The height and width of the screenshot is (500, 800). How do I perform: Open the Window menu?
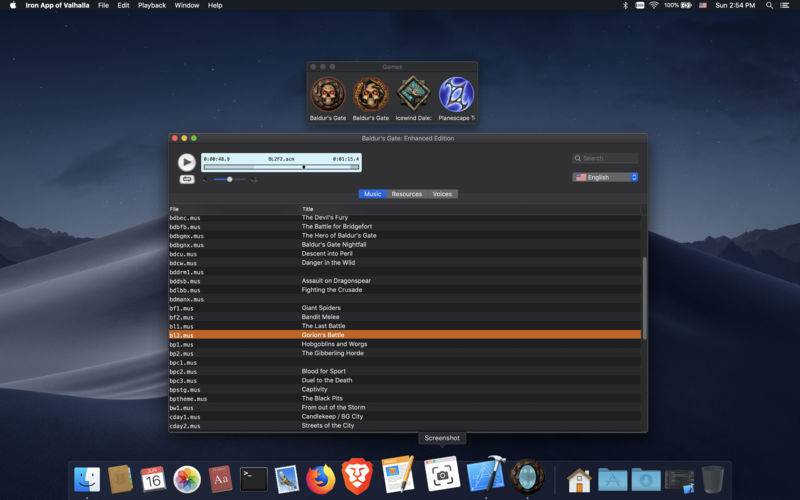(187, 5)
